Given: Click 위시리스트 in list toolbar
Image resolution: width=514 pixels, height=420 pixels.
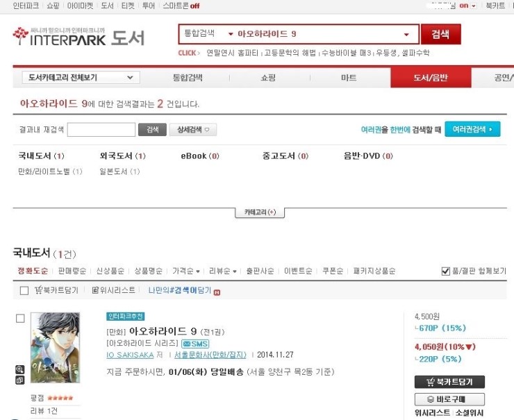Looking at the screenshot, I should coord(113,290).
